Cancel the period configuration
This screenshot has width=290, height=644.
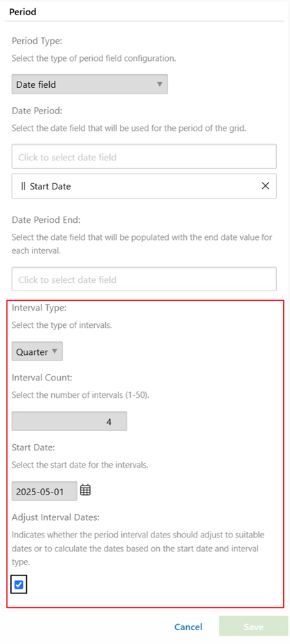point(188,627)
